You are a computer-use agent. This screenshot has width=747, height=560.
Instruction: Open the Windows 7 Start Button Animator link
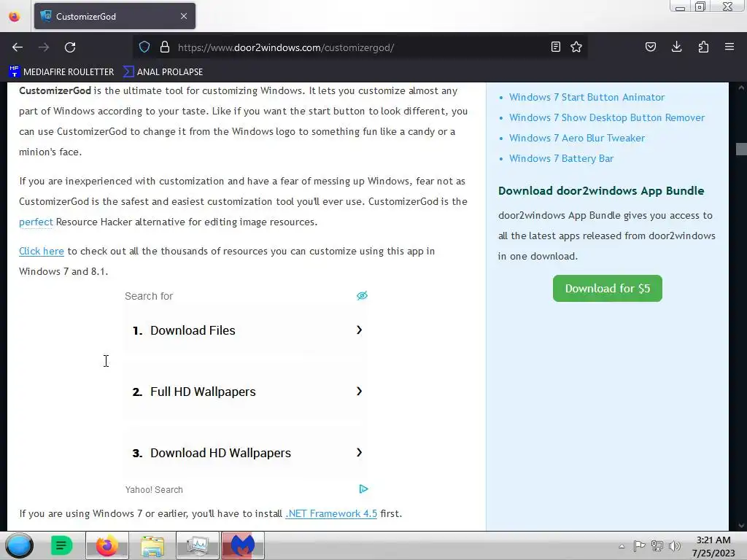587,97
